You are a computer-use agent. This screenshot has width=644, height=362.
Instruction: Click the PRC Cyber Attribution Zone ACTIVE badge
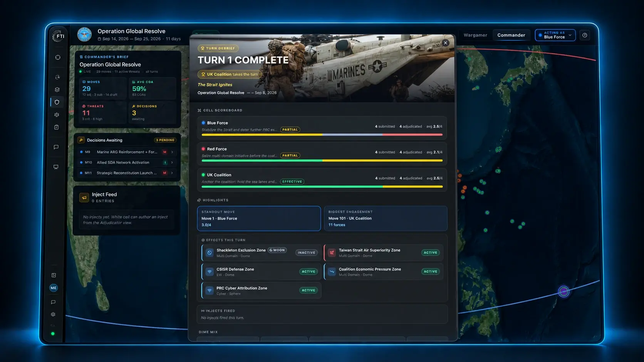[x=309, y=290]
